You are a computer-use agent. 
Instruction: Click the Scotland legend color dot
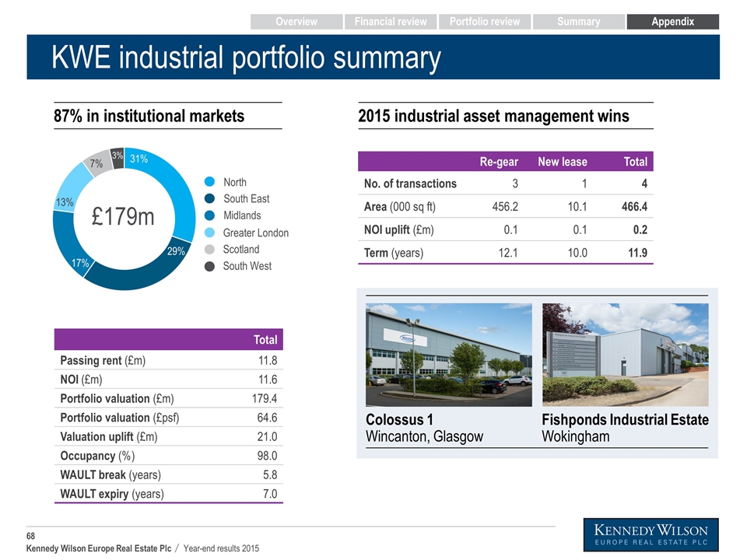click(209, 249)
